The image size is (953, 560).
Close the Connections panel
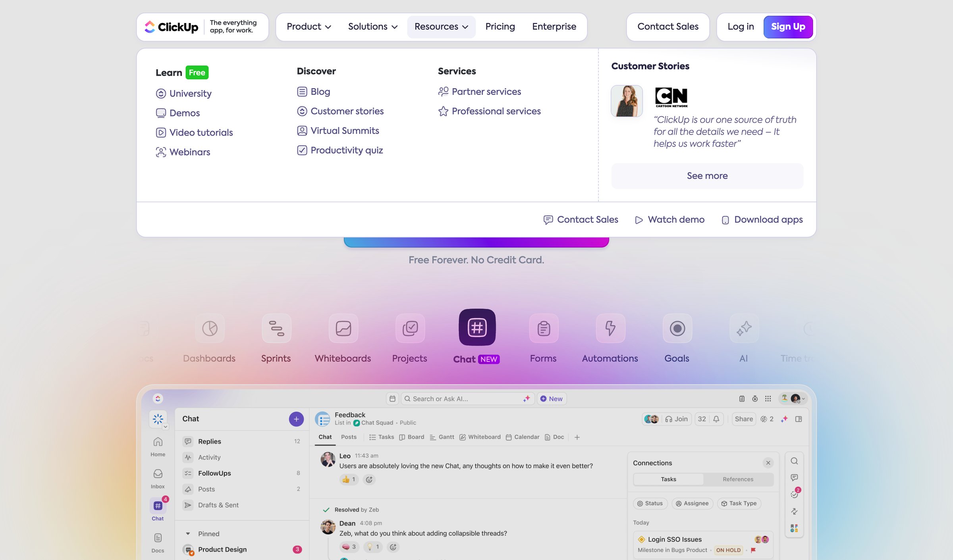(768, 462)
